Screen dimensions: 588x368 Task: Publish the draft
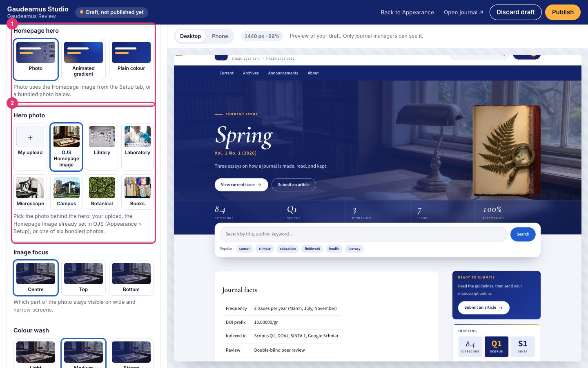tap(563, 12)
